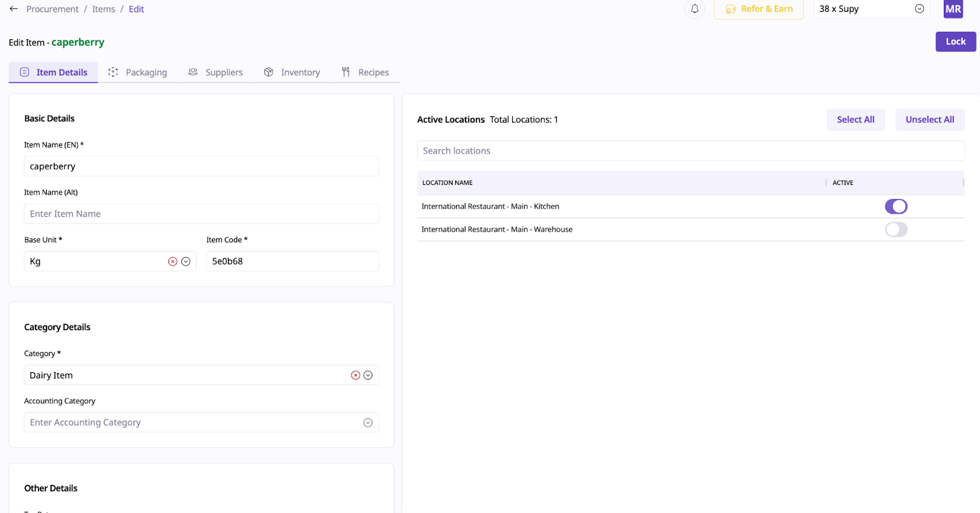Enable the Main - Warehouse location toggle
The image size is (980, 513).
coord(895,230)
